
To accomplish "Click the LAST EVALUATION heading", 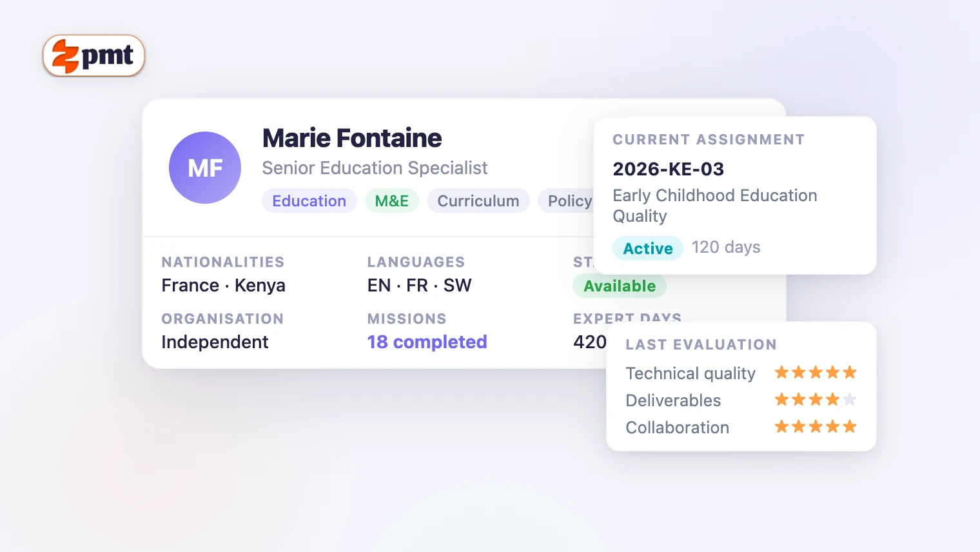I will tap(701, 344).
